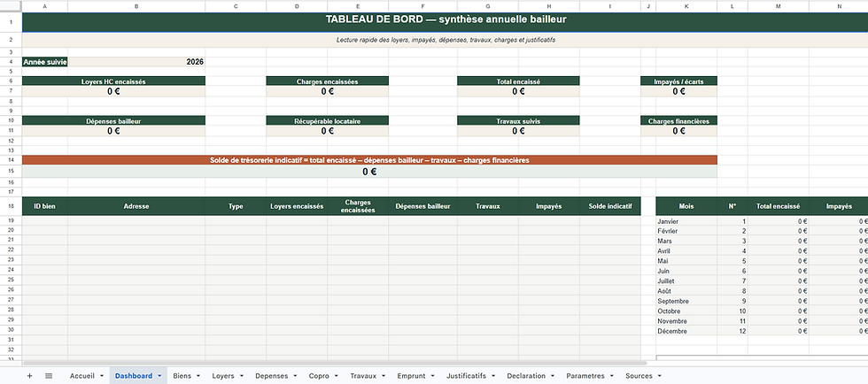Select the Décembre month cell
Viewport: 868px width, 384px height.
coord(686,331)
